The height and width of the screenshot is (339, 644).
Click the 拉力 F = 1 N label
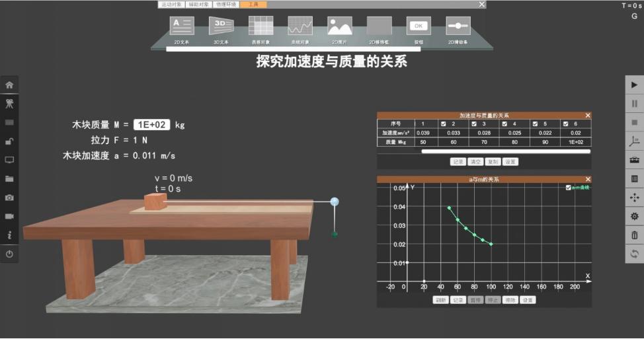click(x=119, y=140)
